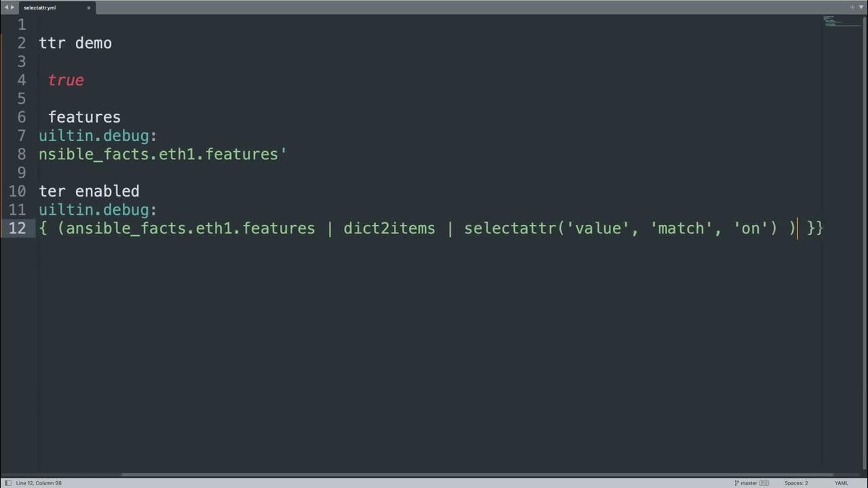Click line number 7 in the gutter
868x488 pixels.
[22, 136]
